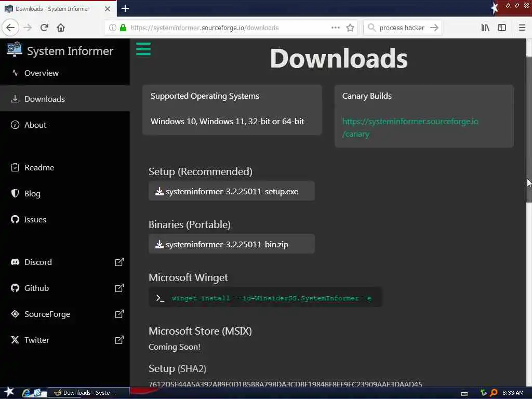532x399 pixels.
Task: Open the Library bookshelf icon
Action: 486,28
